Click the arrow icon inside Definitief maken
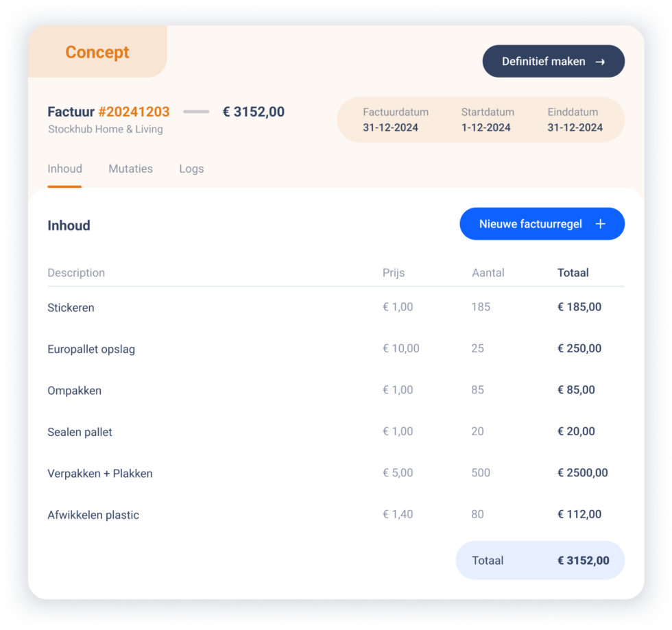Viewport: 672px width, 630px height. 601,61
